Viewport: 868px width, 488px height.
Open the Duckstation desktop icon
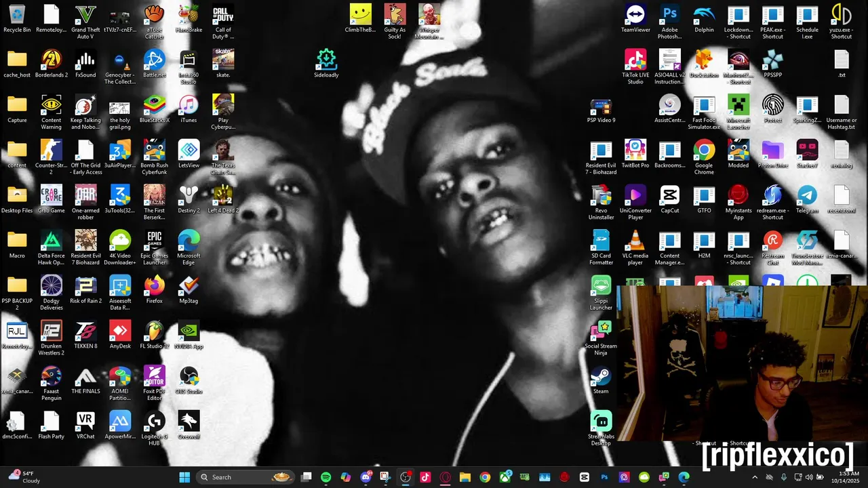[704, 64]
